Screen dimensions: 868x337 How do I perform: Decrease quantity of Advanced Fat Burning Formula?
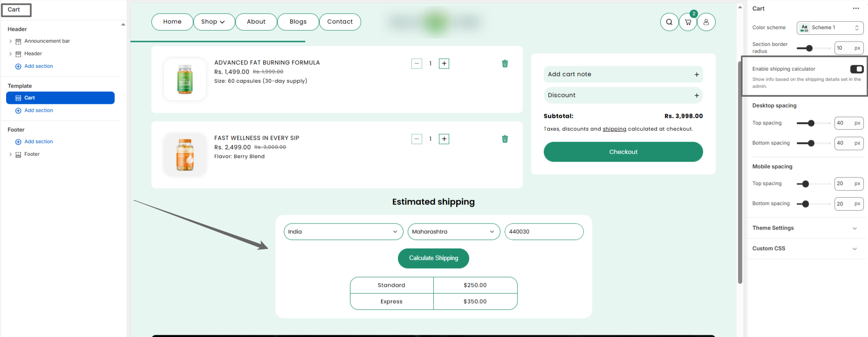[417, 64]
